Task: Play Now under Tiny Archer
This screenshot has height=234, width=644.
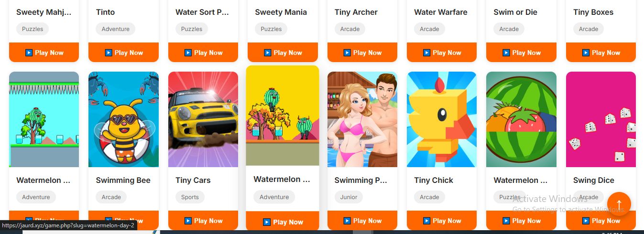Action: tap(362, 53)
